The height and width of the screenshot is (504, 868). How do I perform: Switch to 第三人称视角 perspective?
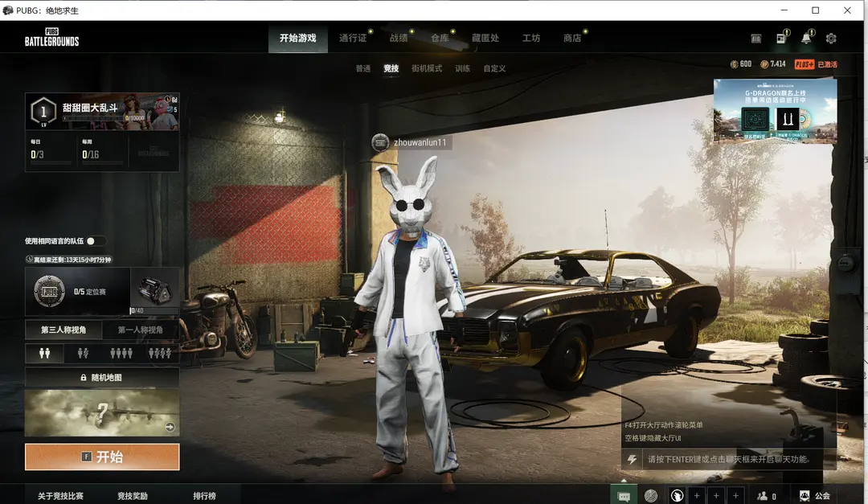point(63,330)
